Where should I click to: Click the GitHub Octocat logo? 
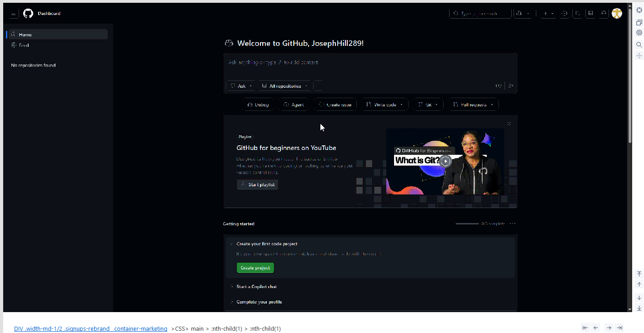click(x=28, y=14)
